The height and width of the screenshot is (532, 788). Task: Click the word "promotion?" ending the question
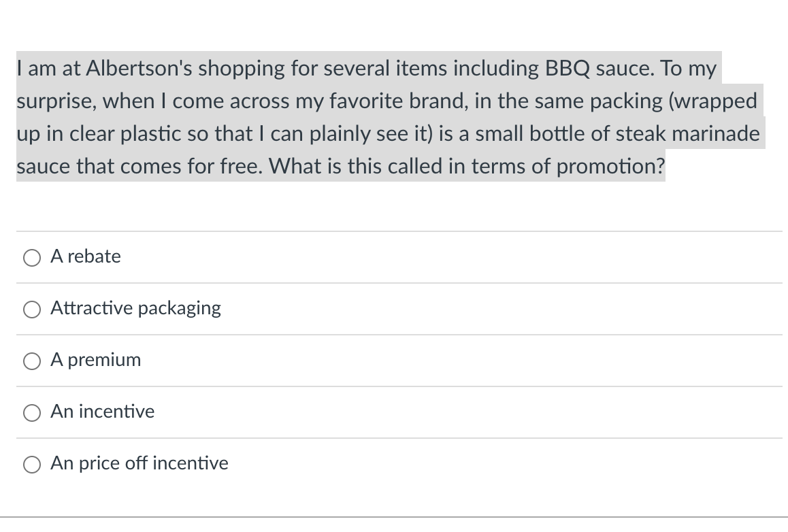pyautogui.click(x=610, y=166)
